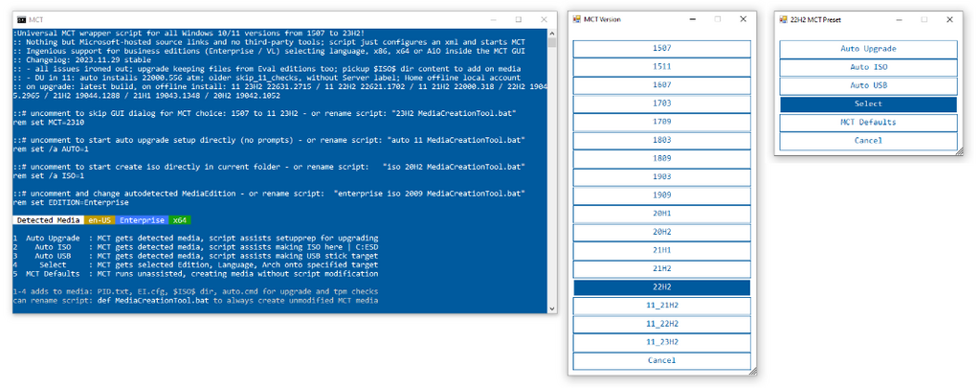Choose version 1709 from the list
This screenshot has width=980, height=388.
pyautogui.click(x=662, y=122)
